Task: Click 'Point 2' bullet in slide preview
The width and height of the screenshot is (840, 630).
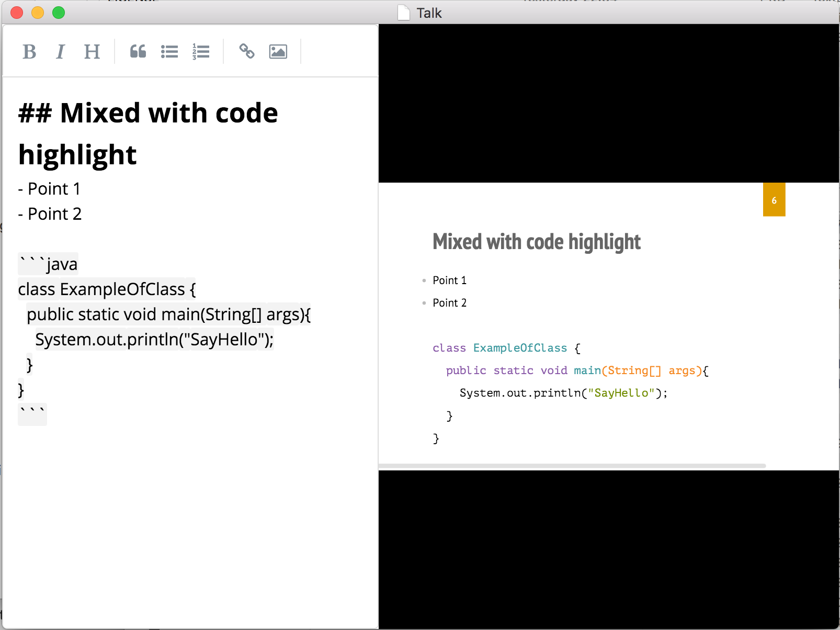Action: (449, 303)
